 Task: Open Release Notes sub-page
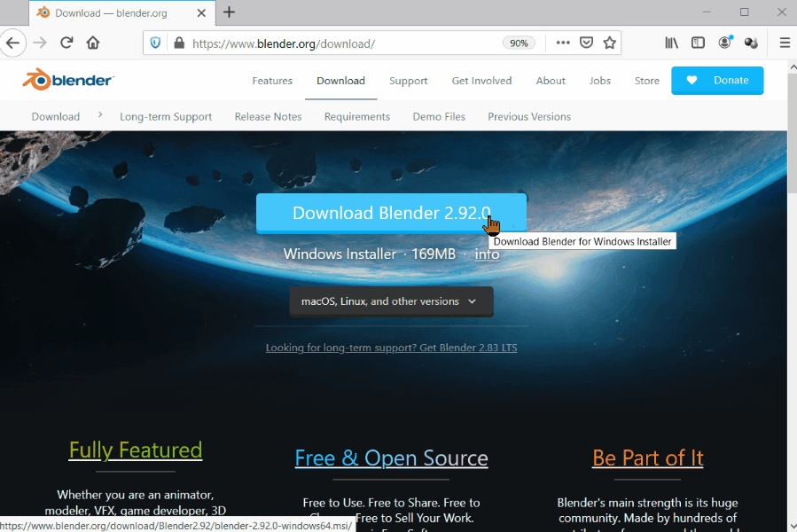click(268, 116)
